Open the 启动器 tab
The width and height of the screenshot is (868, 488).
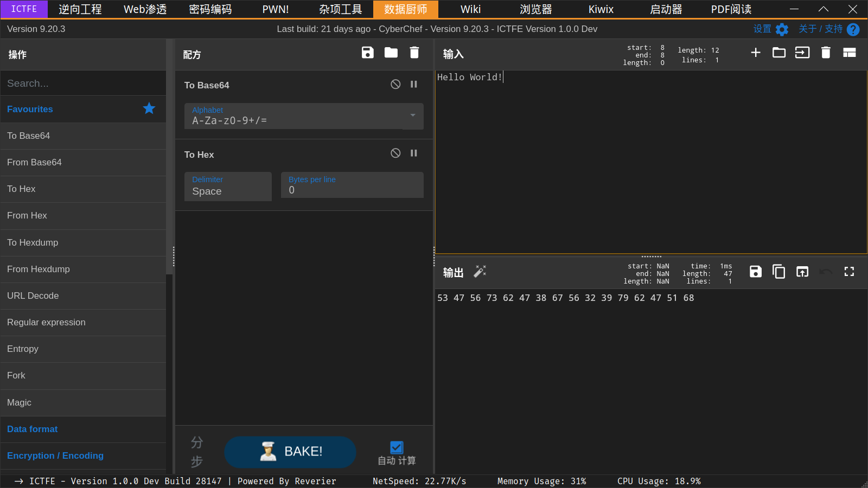pyautogui.click(x=666, y=9)
